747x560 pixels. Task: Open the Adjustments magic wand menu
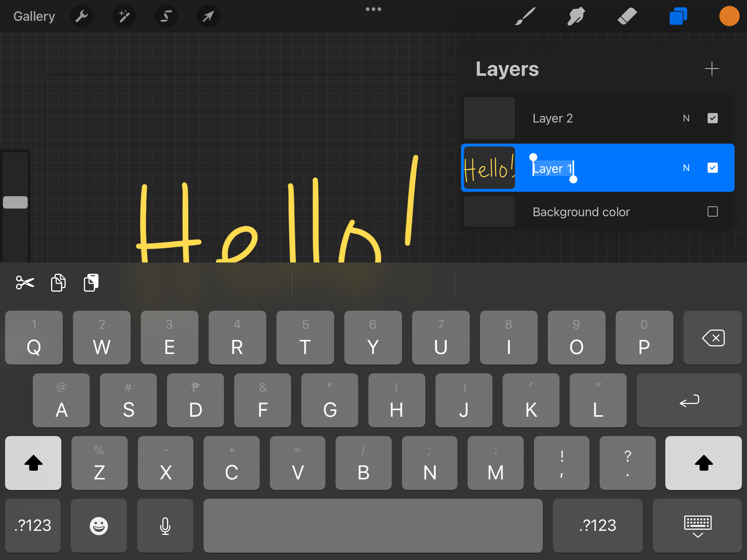124,16
